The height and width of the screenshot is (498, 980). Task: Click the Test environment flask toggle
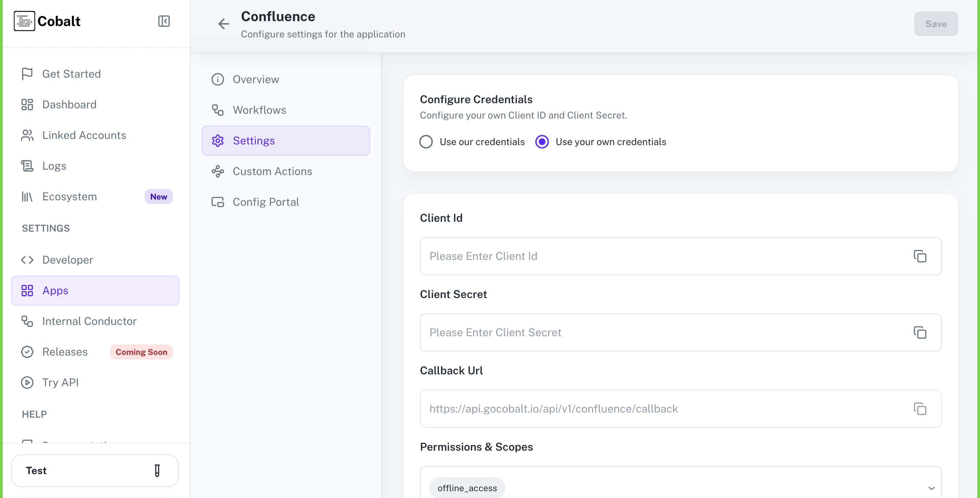157,471
